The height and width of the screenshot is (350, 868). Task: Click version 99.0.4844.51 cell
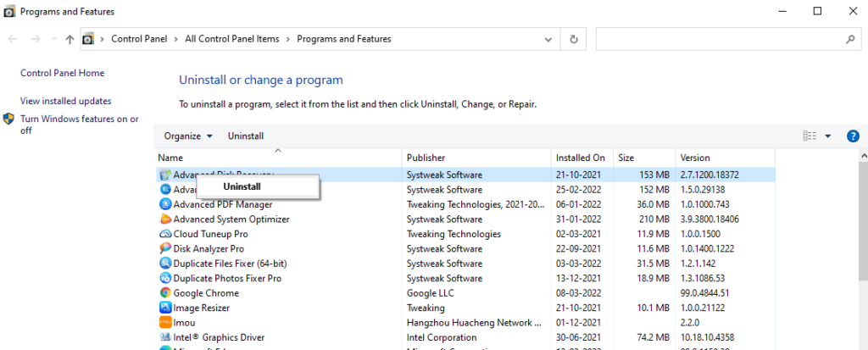tap(704, 293)
